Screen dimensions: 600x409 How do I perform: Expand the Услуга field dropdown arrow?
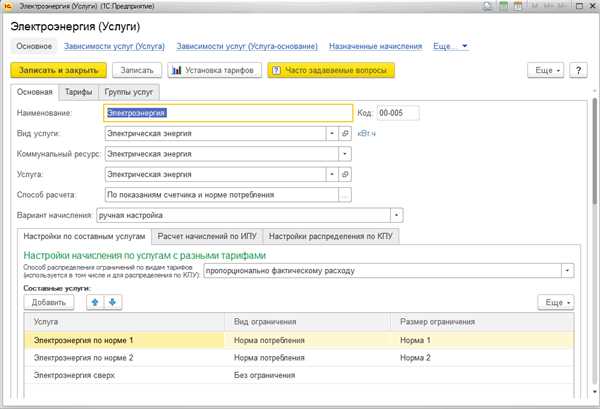click(332, 174)
